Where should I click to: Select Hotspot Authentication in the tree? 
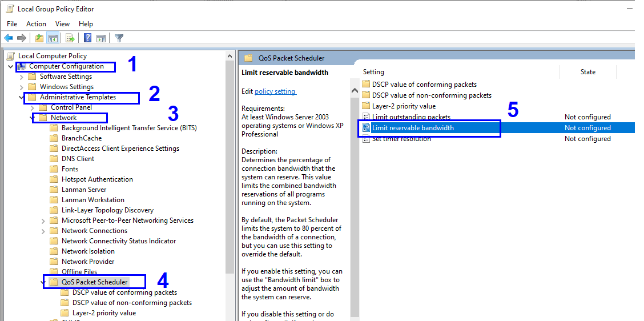tap(97, 179)
